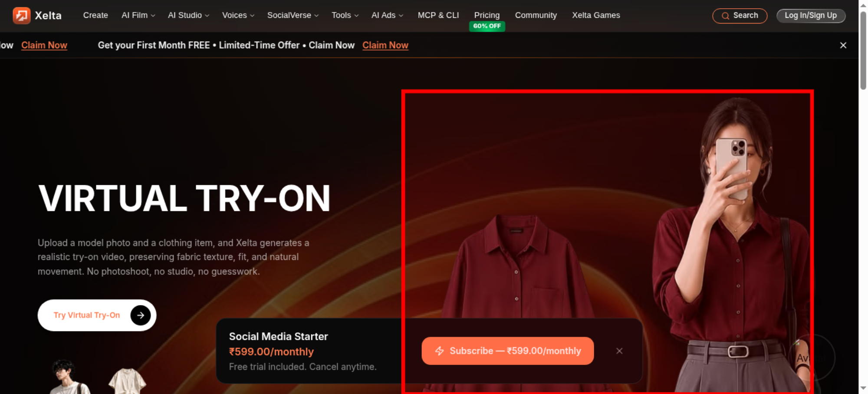The image size is (868, 394).
Task: Click the Search button
Action: pos(740,16)
